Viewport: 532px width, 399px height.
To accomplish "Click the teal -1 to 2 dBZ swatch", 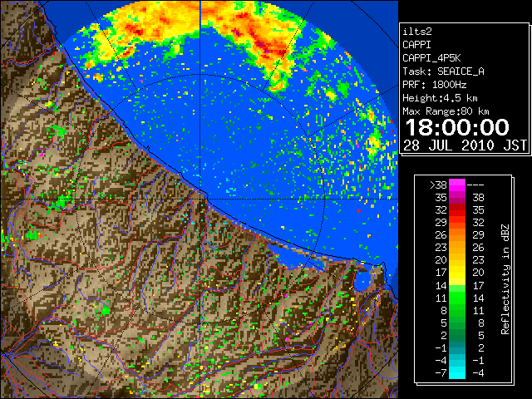I will (x=457, y=347).
